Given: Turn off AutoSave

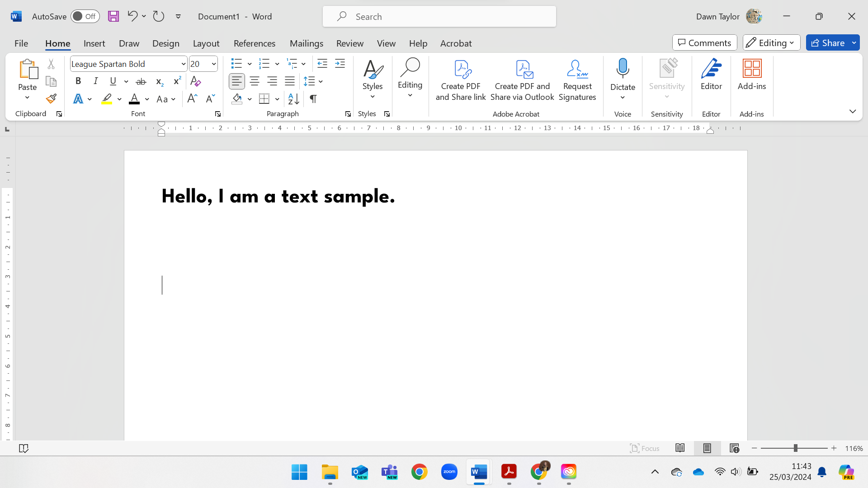Looking at the screenshot, I should coord(85,16).
